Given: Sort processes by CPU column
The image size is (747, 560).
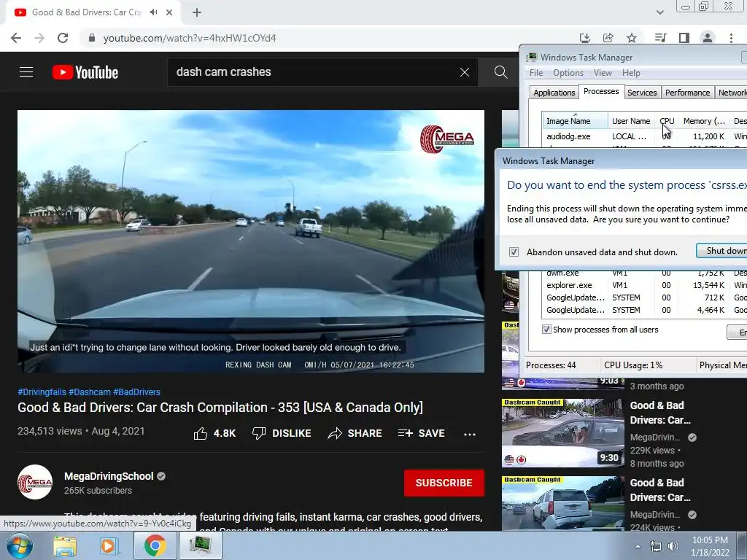Looking at the screenshot, I should tap(667, 121).
